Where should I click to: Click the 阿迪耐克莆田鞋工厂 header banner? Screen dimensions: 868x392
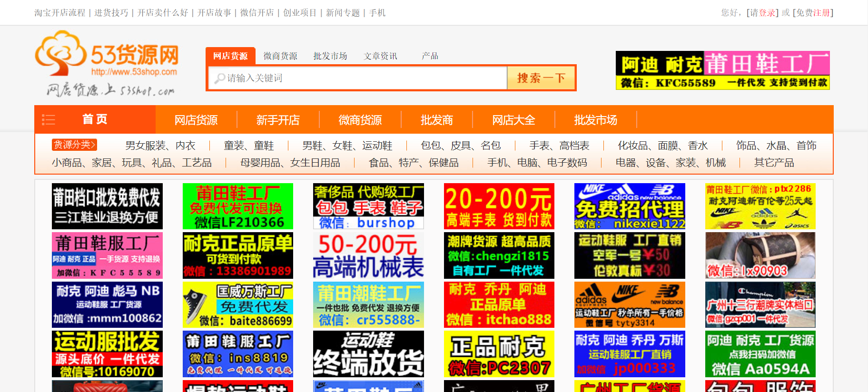tap(723, 70)
